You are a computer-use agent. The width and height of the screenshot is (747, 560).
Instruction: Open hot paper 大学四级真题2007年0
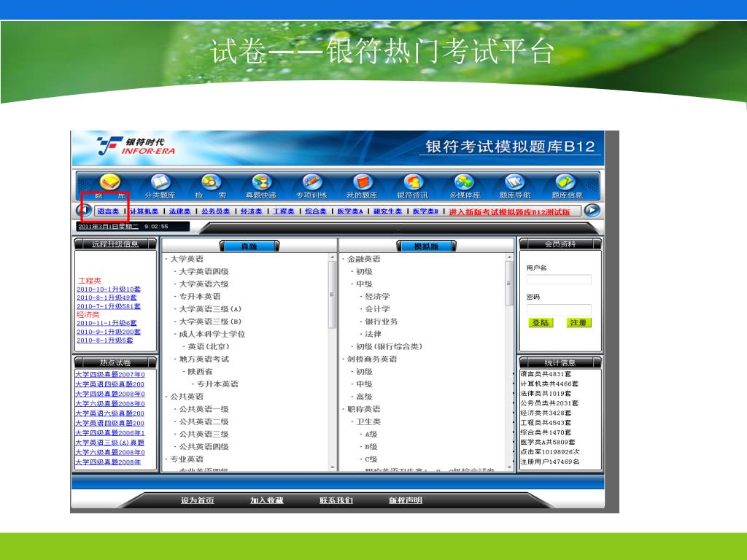point(110,375)
